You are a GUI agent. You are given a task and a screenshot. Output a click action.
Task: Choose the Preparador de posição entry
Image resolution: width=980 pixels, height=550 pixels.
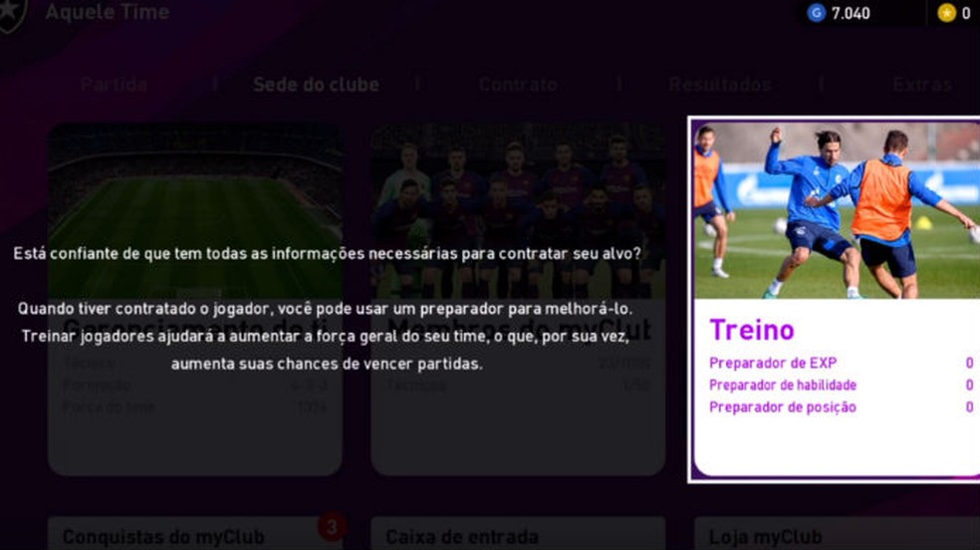click(x=841, y=408)
